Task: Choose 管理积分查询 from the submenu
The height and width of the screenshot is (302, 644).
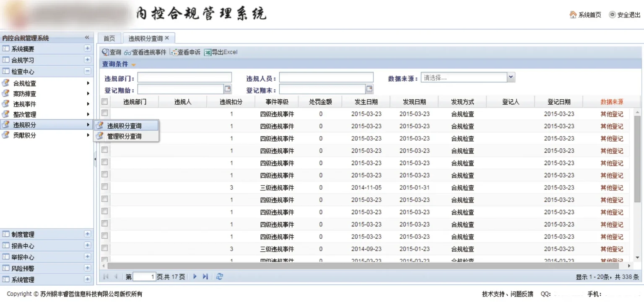Action: click(x=124, y=136)
